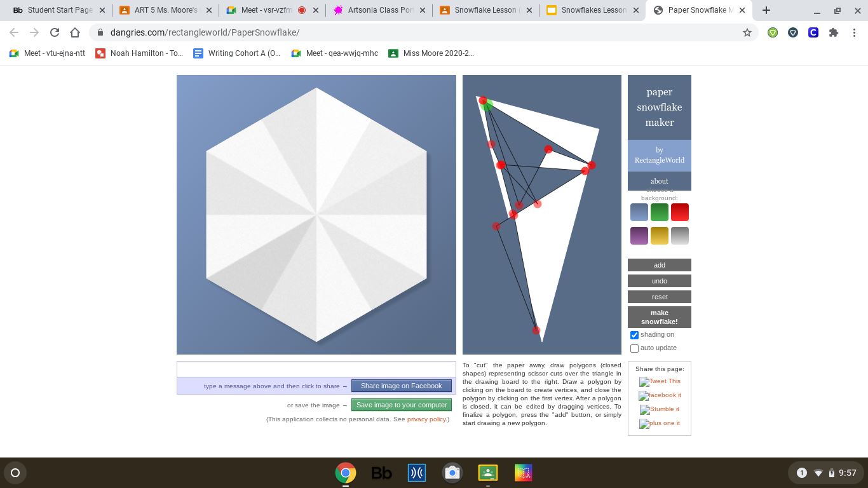Click the share message text field

click(x=316, y=369)
